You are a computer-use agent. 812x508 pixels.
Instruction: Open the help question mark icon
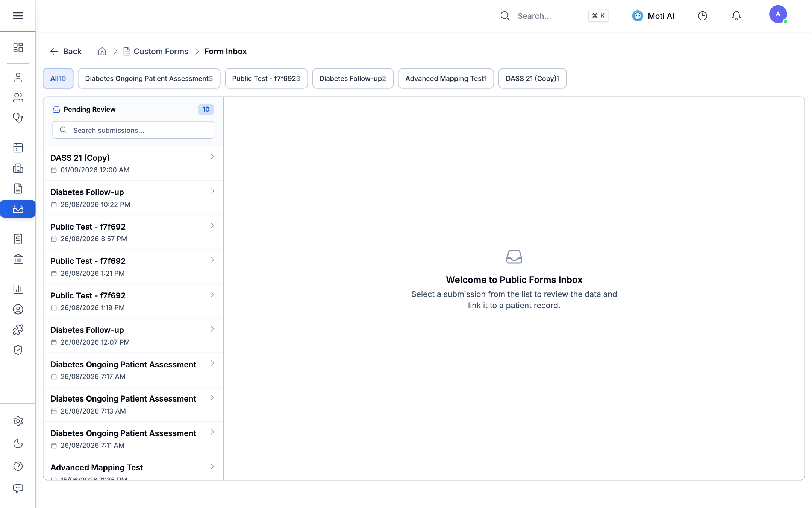(18, 466)
